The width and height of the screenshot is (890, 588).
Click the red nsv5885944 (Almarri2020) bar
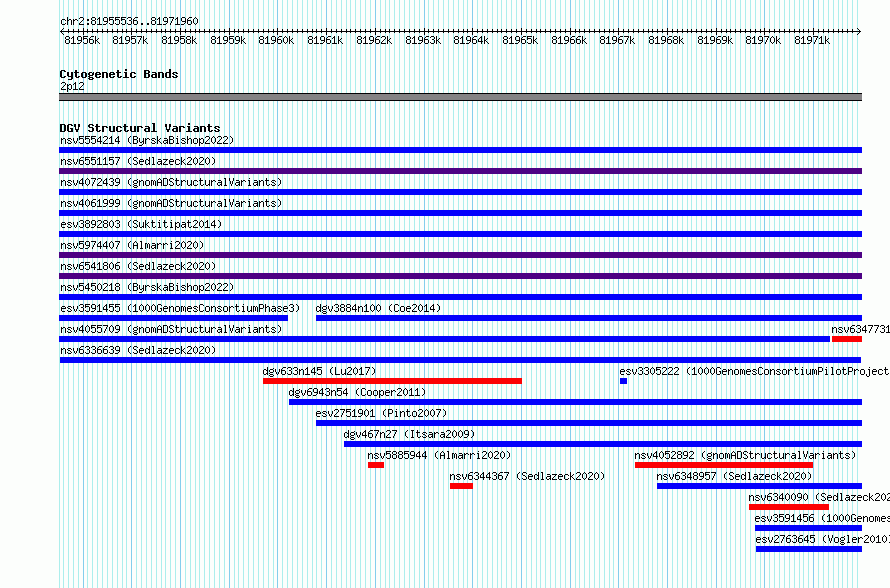pos(376,465)
